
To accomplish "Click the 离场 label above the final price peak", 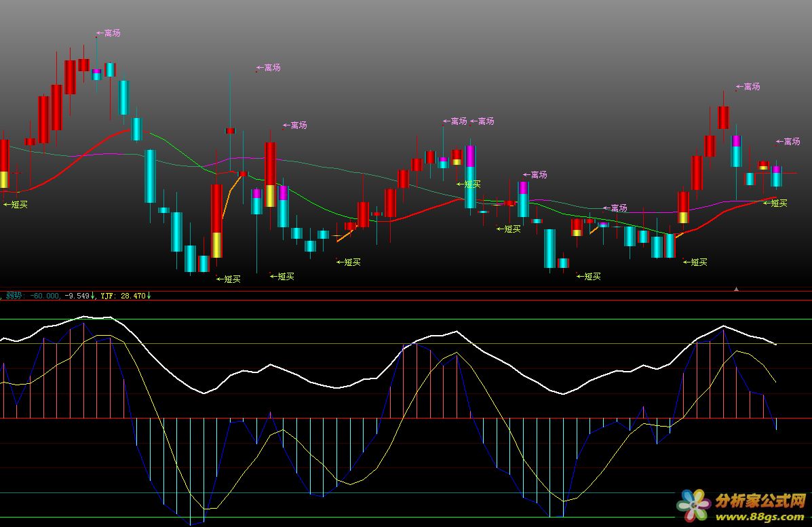I will 748,86.
